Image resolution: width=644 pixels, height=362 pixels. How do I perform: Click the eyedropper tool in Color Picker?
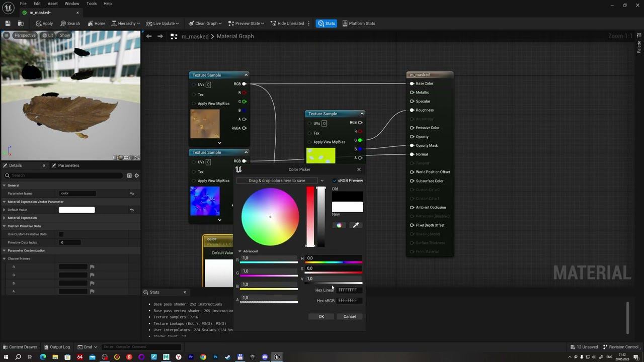(356, 225)
